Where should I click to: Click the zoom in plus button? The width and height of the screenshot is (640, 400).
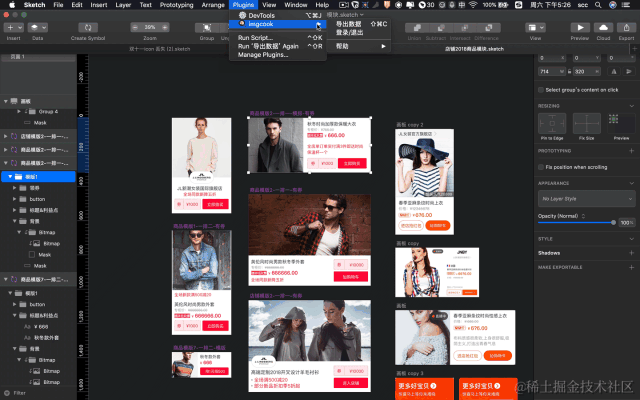[165, 27]
